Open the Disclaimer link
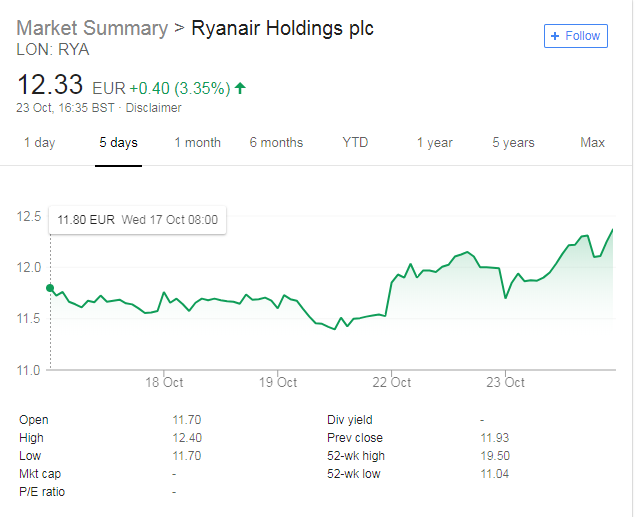 (153, 107)
